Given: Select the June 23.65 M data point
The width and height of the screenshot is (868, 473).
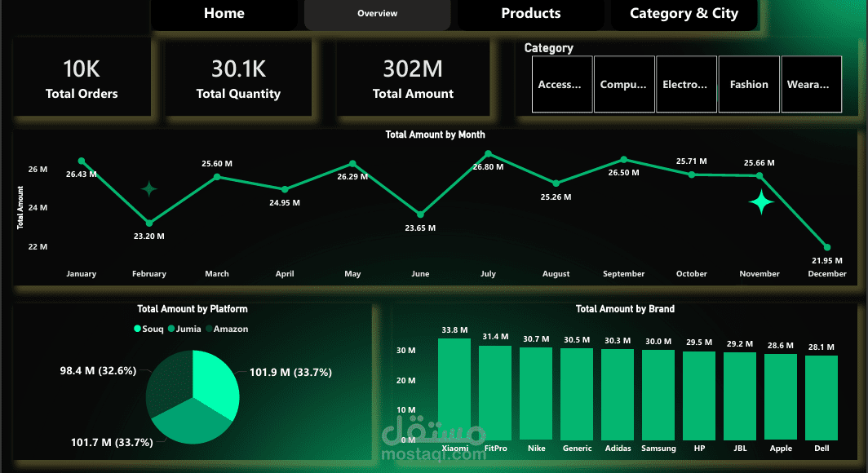Looking at the screenshot, I should [x=420, y=214].
